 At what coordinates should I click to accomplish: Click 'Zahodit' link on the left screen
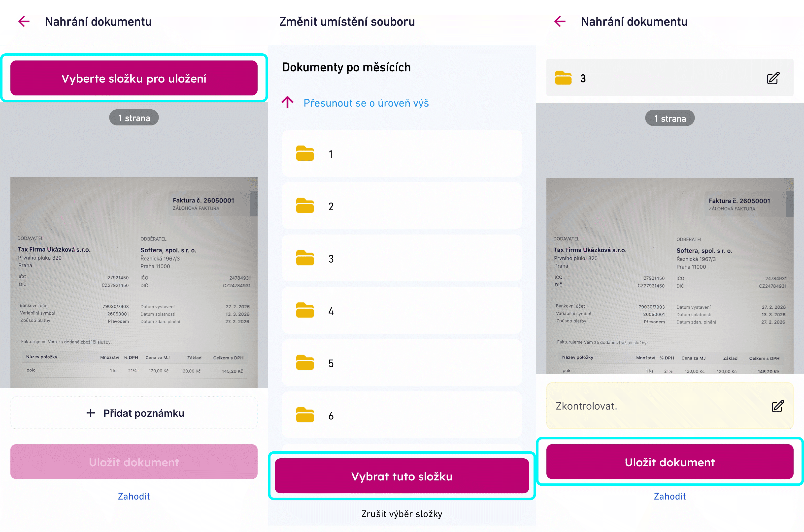pyautogui.click(x=134, y=496)
